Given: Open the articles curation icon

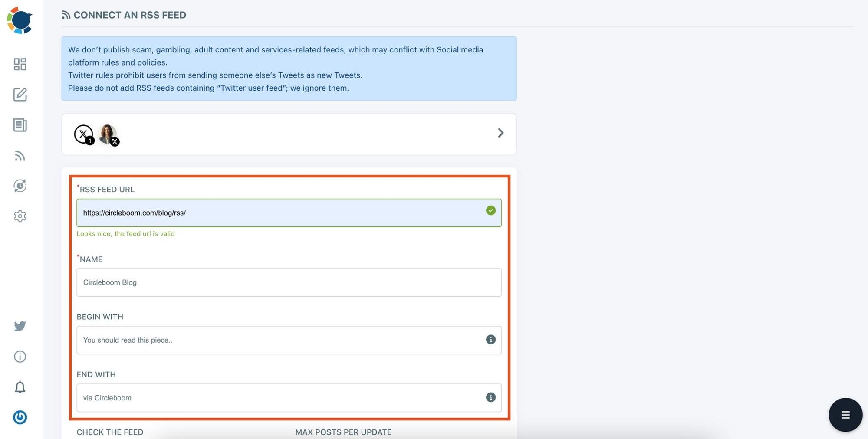Looking at the screenshot, I should (x=20, y=125).
